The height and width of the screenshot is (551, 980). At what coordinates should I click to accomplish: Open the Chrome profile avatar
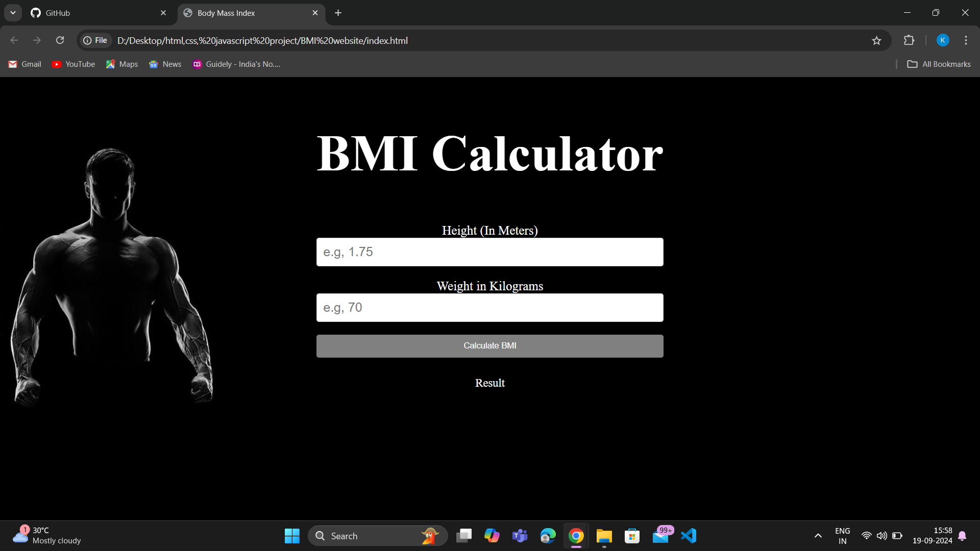[942, 40]
